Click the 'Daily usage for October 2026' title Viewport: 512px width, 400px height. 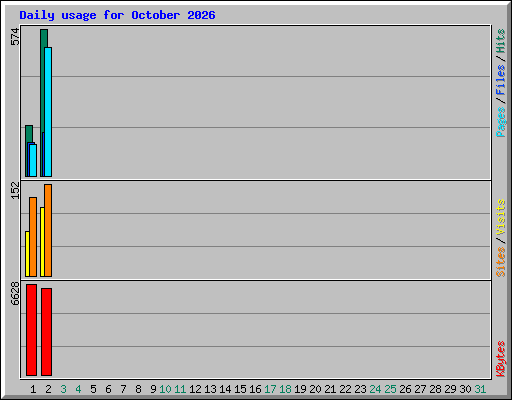[x=117, y=15]
